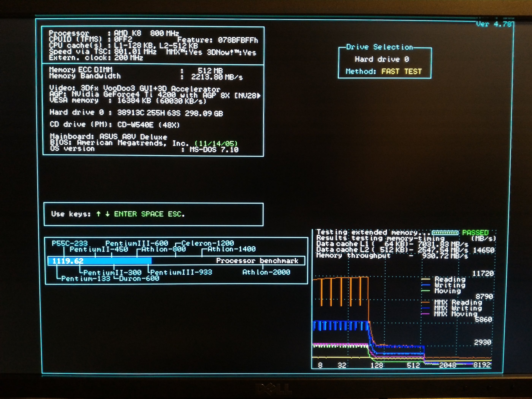Click the ESC key label
This screenshot has height=399, width=532.
click(x=175, y=214)
